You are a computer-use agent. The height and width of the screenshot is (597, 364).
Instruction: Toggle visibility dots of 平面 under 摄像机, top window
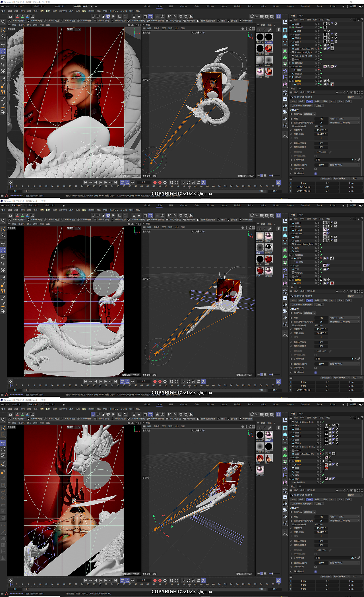pos(318,84)
